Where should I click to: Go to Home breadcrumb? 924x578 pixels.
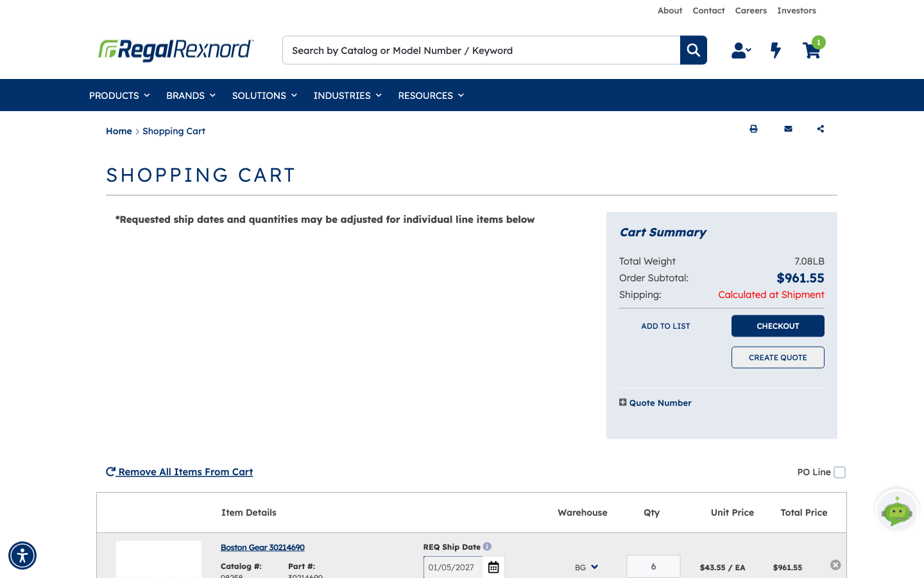pyautogui.click(x=119, y=131)
